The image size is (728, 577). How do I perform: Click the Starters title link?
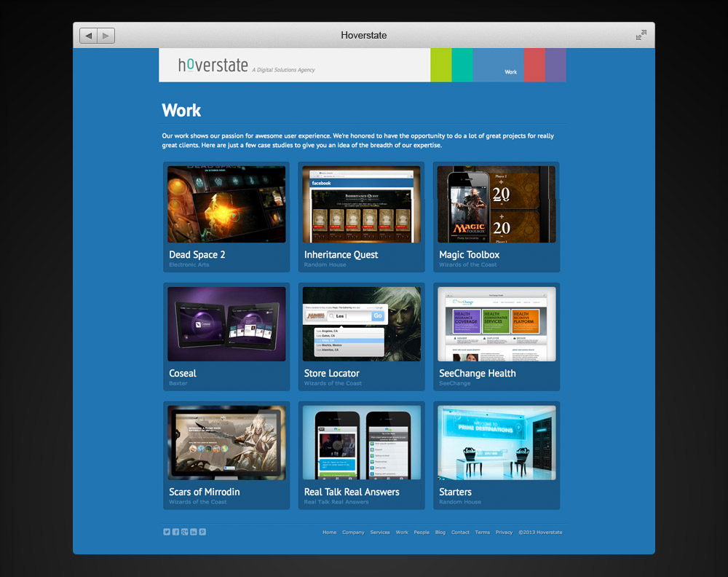[456, 492]
